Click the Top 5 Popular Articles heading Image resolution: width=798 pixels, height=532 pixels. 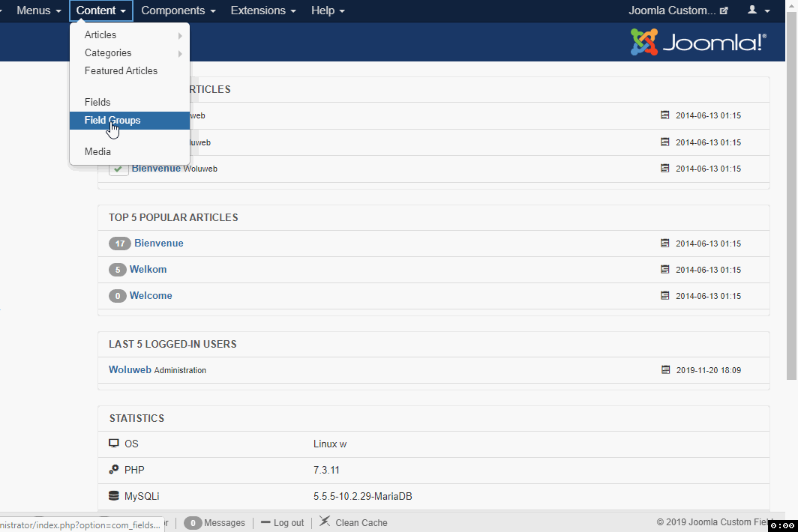[173, 218]
